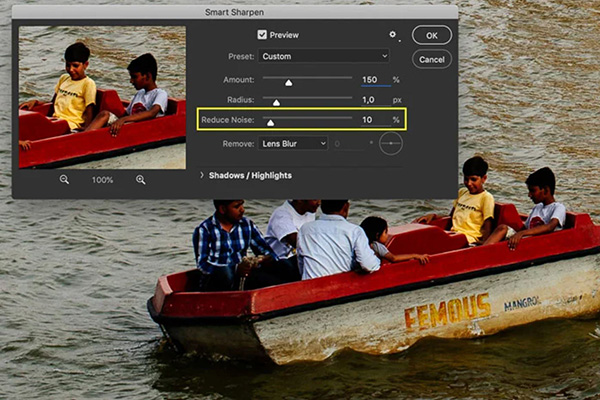The image size is (600, 400).
Task: Click the Radius slider handle
Action: coord(276,102)
